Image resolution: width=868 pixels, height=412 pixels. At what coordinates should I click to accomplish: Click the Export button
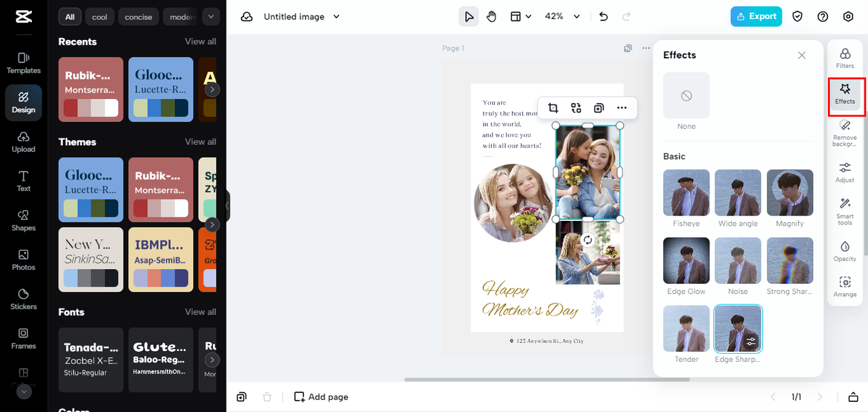pyautogui.click(x=756, y=16)
